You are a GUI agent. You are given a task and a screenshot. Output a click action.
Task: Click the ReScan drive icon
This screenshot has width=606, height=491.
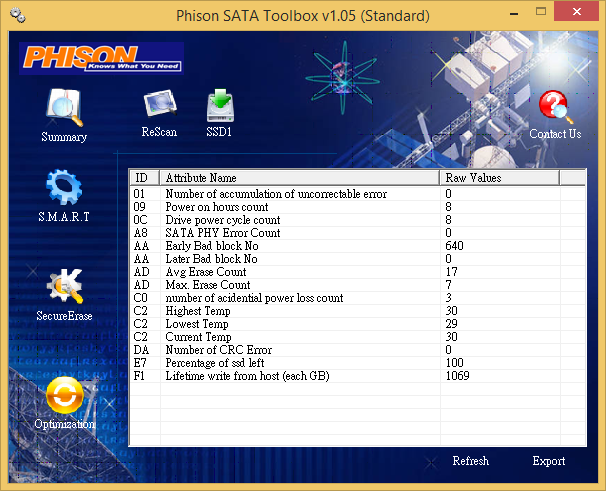(x=160, y=103)
